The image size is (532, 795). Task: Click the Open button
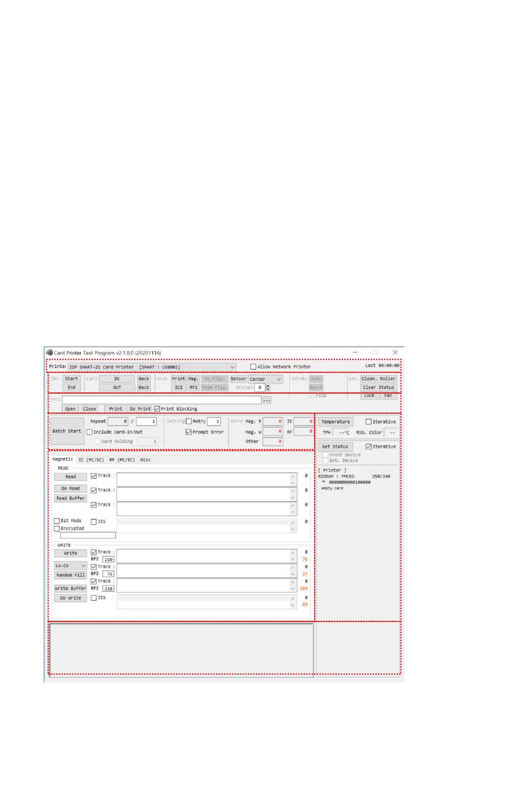coord(70,409)
